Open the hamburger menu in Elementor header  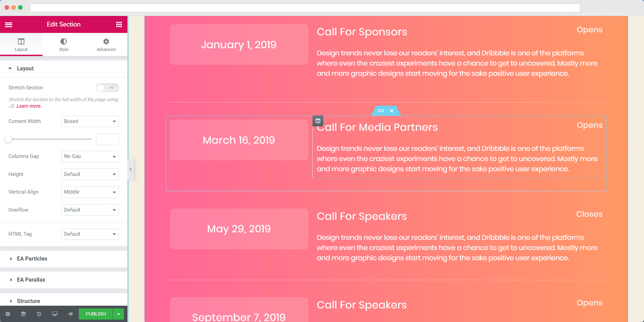(9, 24)
